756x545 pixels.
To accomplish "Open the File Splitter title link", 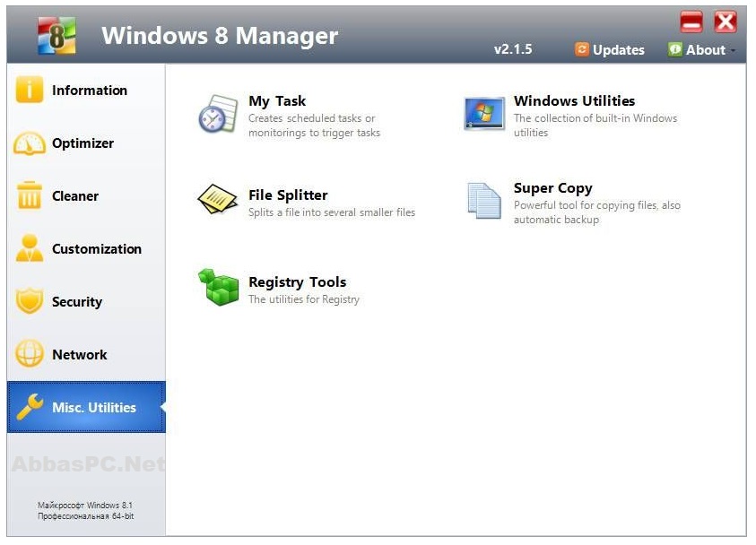I will 288,195.
